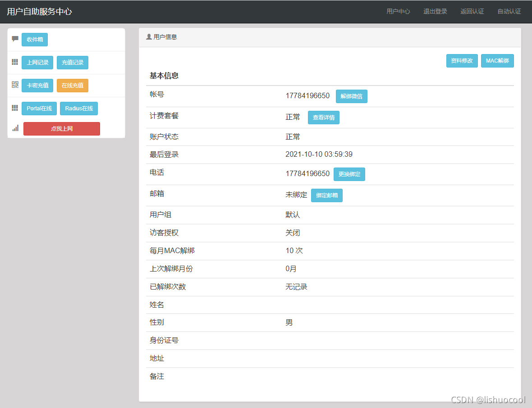
Task: Open 充值记录 recharge records
Action: (73, 63)
